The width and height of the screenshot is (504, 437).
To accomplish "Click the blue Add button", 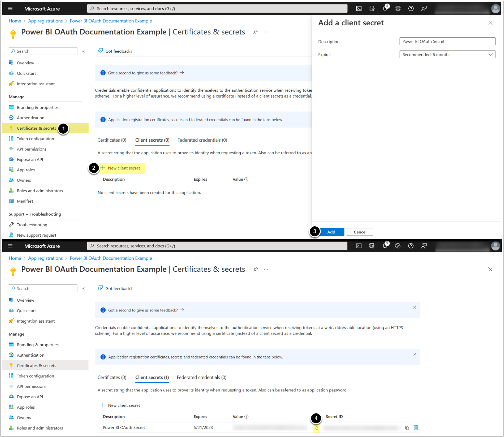I will pyautogui.click(x=331, y=232).
